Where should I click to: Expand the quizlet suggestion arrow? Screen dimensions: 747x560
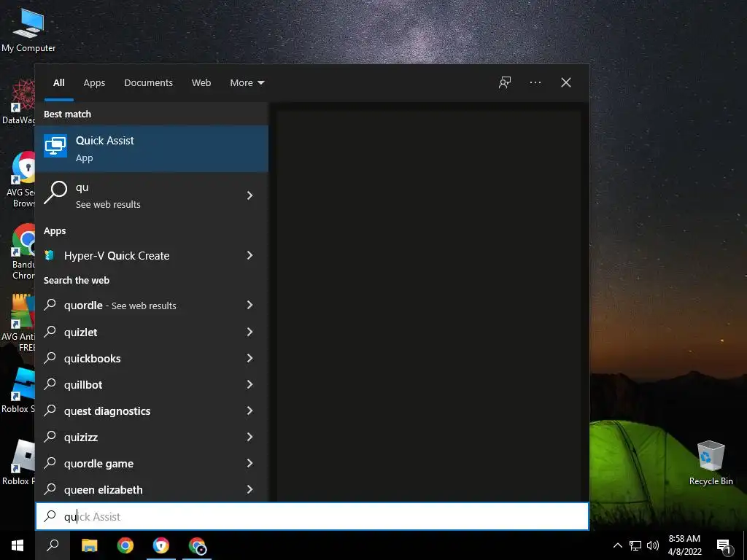point(249,332)
